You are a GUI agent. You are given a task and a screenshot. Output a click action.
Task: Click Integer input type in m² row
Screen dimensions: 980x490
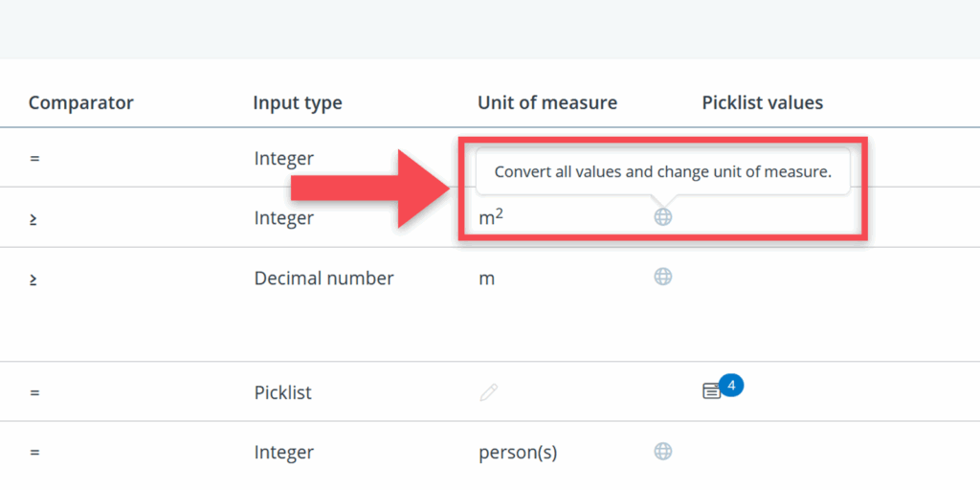[283, 218]
